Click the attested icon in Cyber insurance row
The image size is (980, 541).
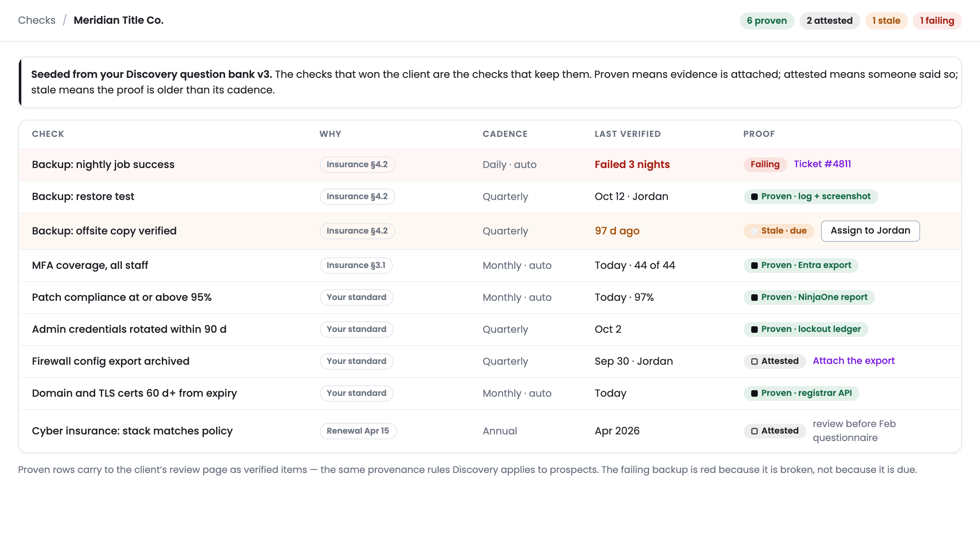pos(754,431)
